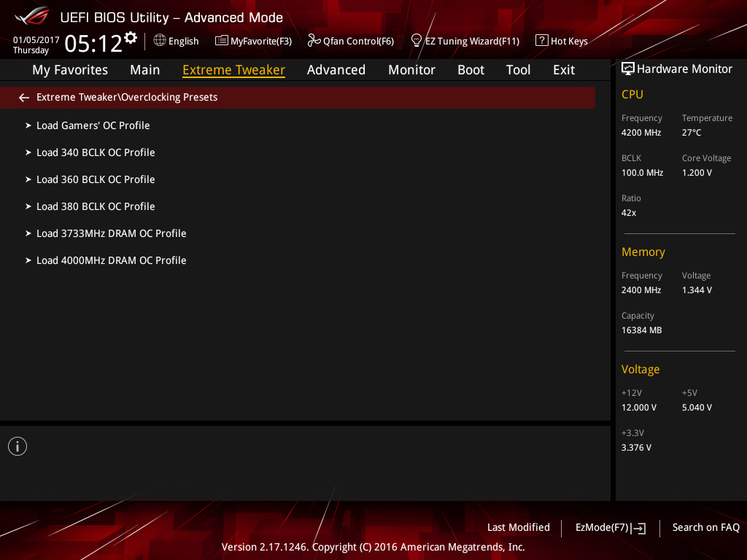Screen dimensions: 747x560
Task: Click the date 01/05/2017
Action: 36,40
